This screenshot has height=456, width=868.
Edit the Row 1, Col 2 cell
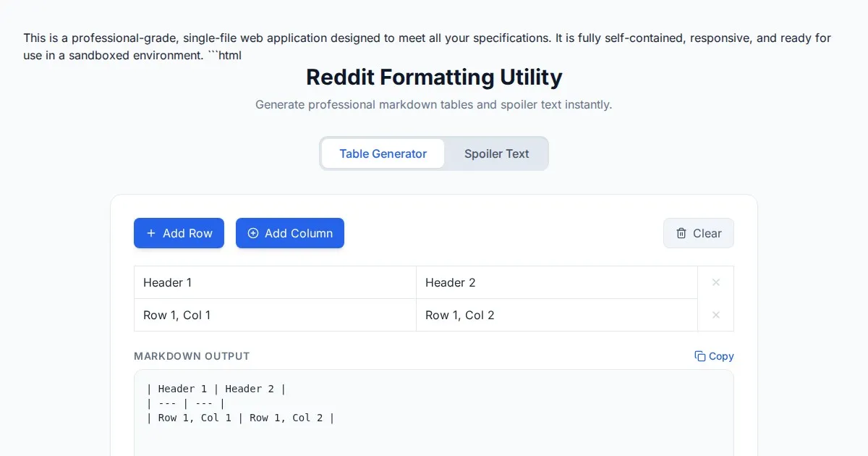[x=557, y=315]
